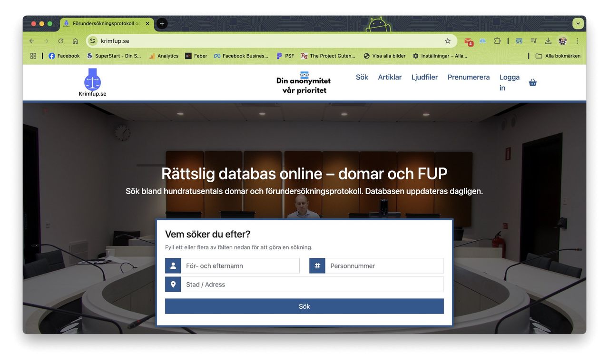Click the Krimfup.se logo
Screen dimensions: 609x364
pyautogui.click(x=92, y=82)
